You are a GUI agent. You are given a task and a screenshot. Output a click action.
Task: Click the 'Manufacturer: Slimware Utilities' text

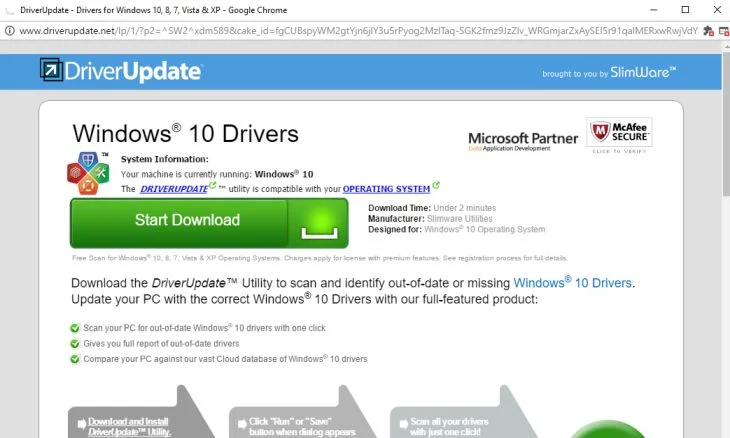(x=430, y=219)
